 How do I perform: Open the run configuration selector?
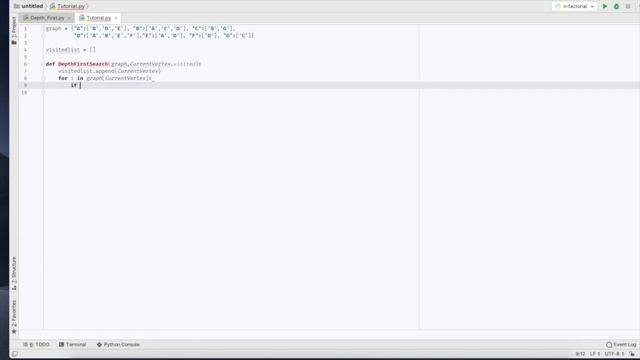[x=574, y=7]
